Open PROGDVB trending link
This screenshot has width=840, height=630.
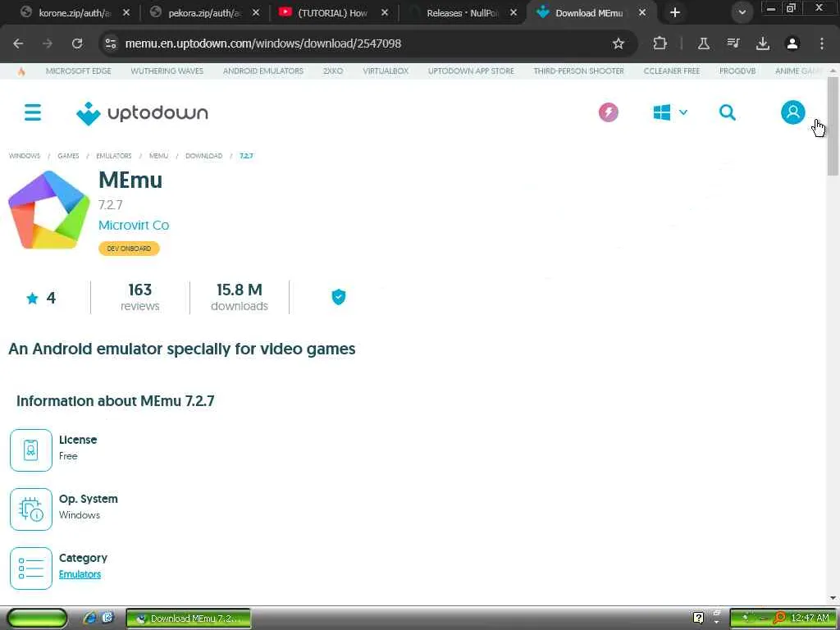coord(737,71)
